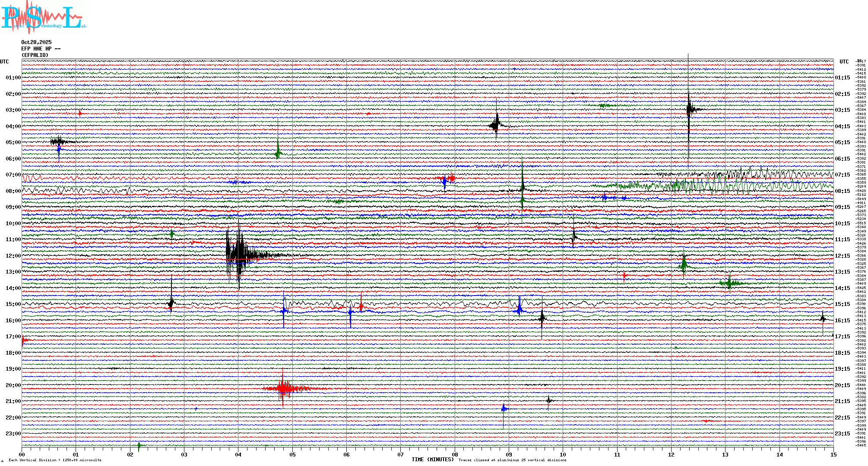This screenshot has height=466, width=868.
Task: Click the left UTC axis label
Action: click(4, 62)
